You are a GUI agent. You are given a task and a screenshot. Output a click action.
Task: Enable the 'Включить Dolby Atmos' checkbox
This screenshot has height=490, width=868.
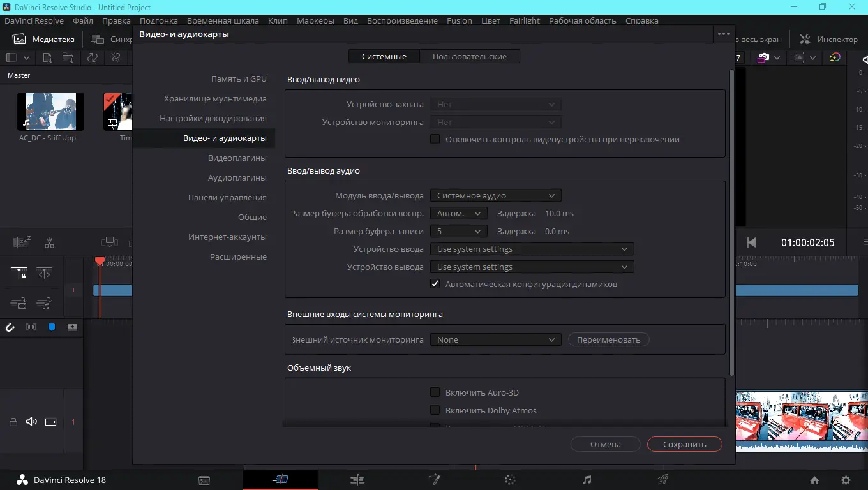(435, 410)
